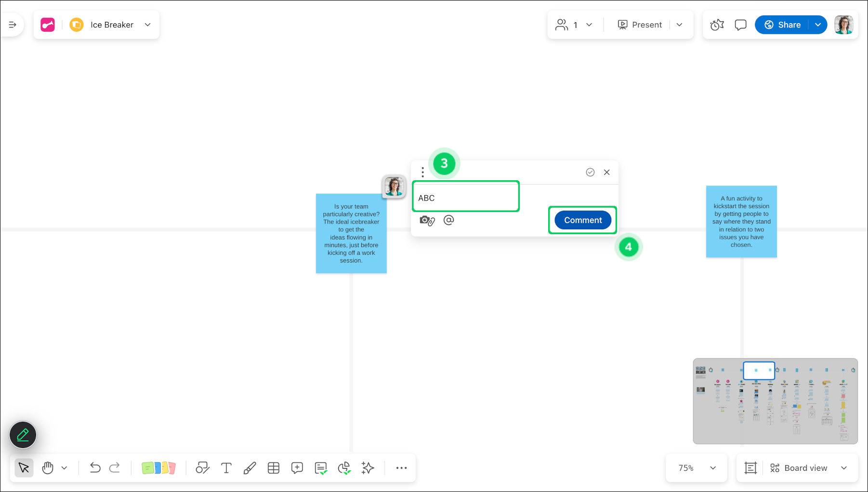868x492 pixels.
Task: Expand the Ice Breaker board menu
Action: tap(148, 25)
